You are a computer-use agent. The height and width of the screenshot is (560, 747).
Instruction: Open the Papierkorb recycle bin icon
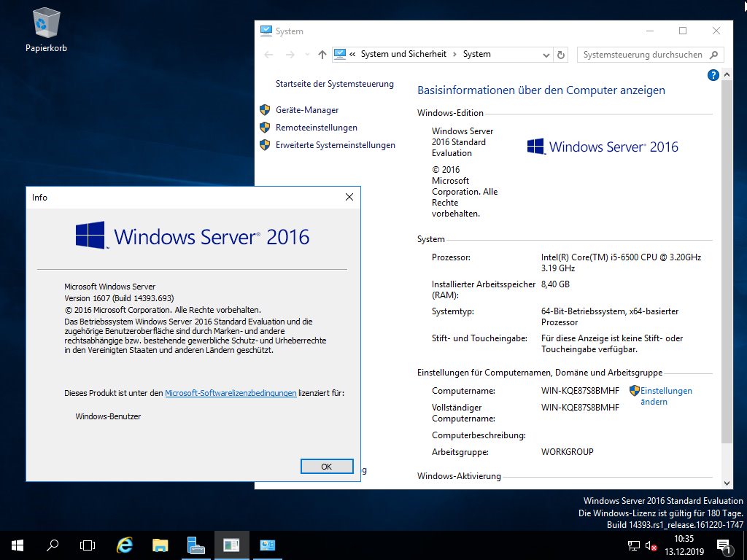(x=46, y=29)
